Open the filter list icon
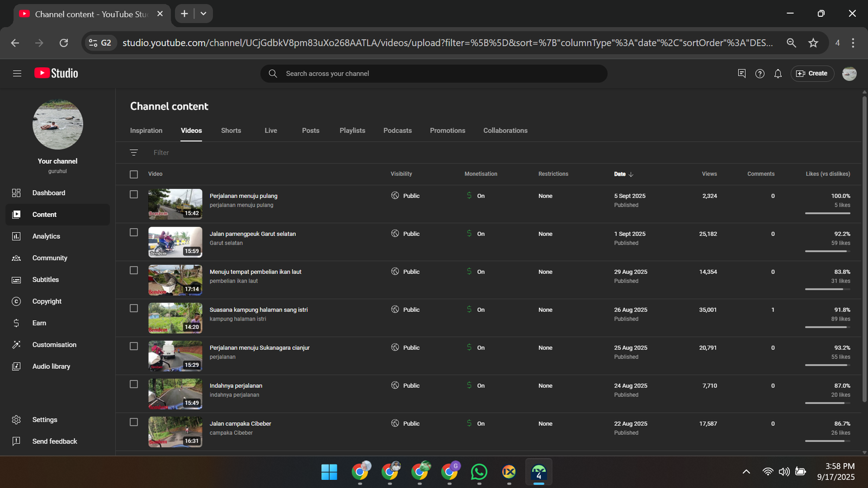Viewport: 868px width, 488px height. click(x=134, y=153)
